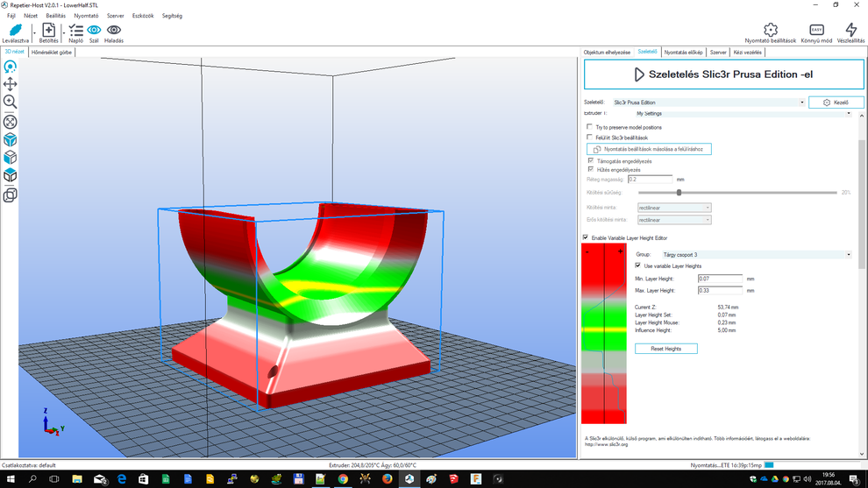Start slicing with Szeletelés Slic3r button
The width and height of the screenshot is (868, 488).
click(723, 74)
